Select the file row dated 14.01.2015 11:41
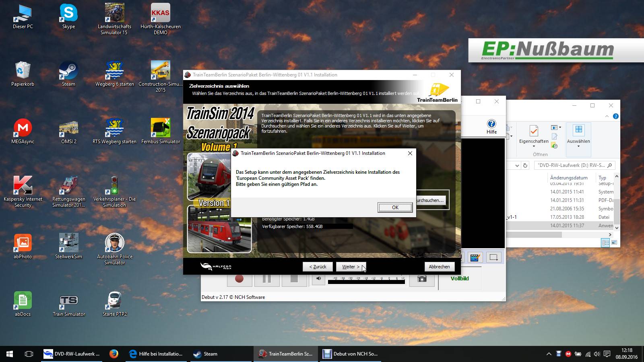This screenshot has width=644, height=362. [560, 192]
